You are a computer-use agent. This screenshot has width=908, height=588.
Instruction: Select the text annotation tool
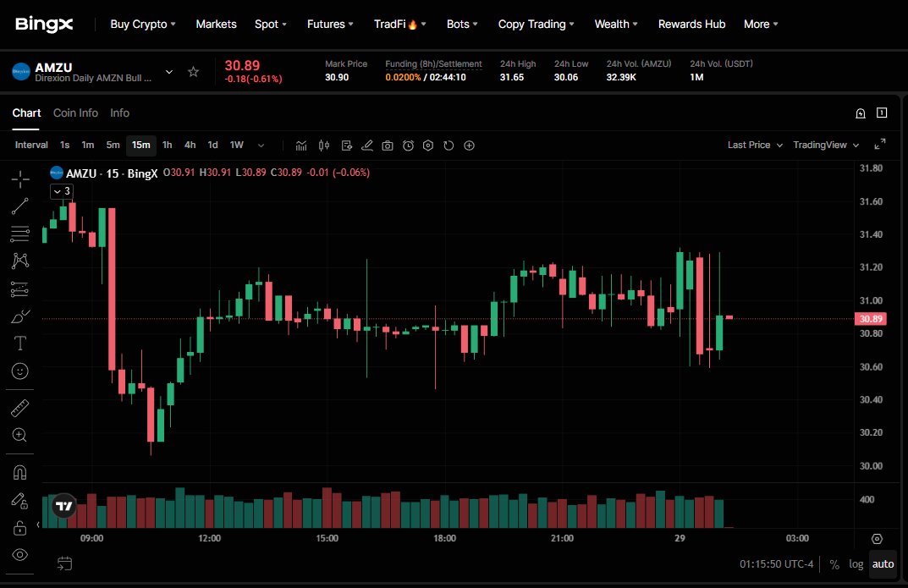tap(20, 343)
